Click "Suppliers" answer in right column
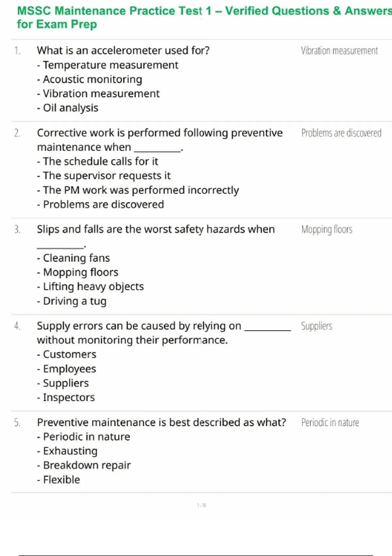This screenshot has width=392, height=556. (x=317, y=326)
